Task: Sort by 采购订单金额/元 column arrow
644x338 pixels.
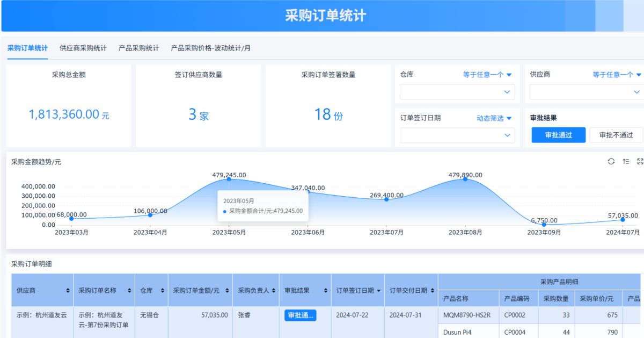Action: click(x=227, y=291)
